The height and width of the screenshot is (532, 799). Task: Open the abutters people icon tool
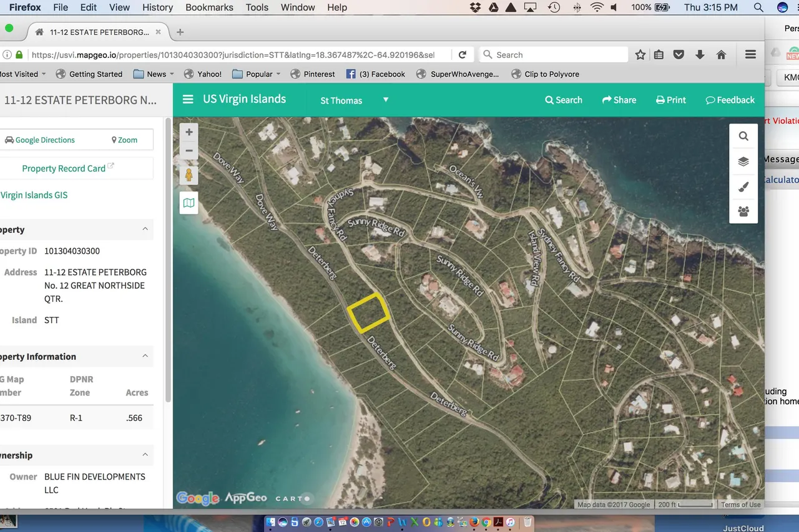[743, 211]
